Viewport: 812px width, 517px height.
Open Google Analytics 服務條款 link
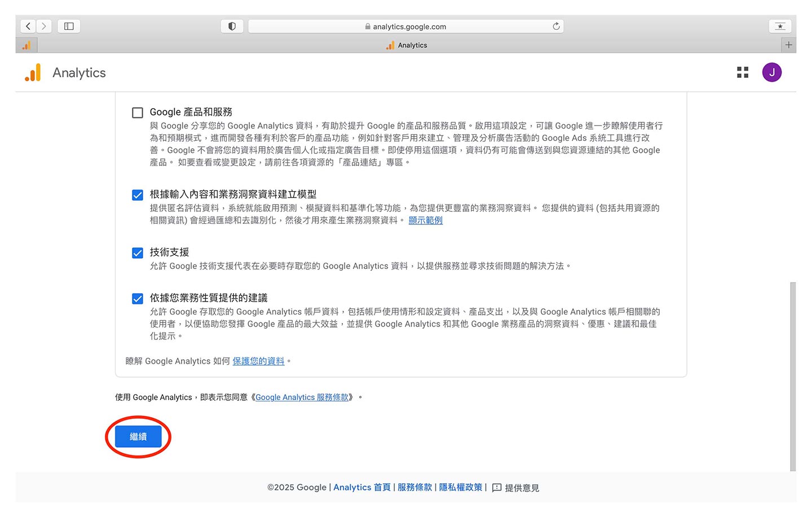click(x=302, y=397)
